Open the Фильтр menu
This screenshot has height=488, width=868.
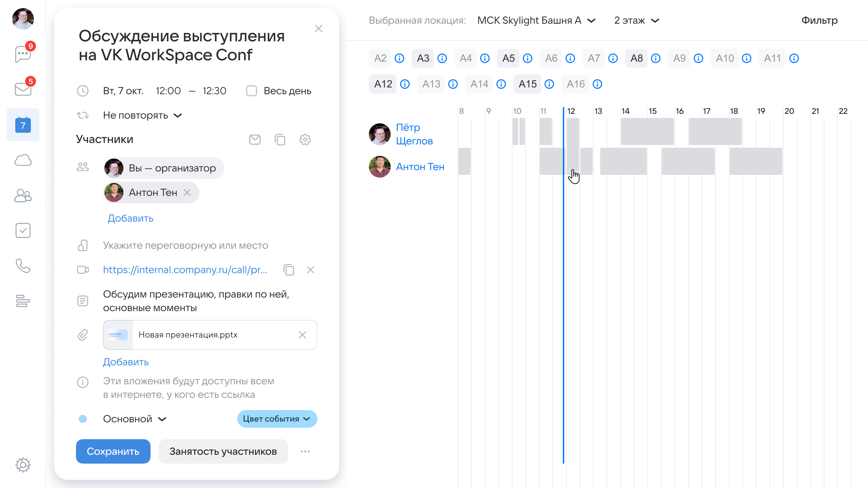[819, 20]
